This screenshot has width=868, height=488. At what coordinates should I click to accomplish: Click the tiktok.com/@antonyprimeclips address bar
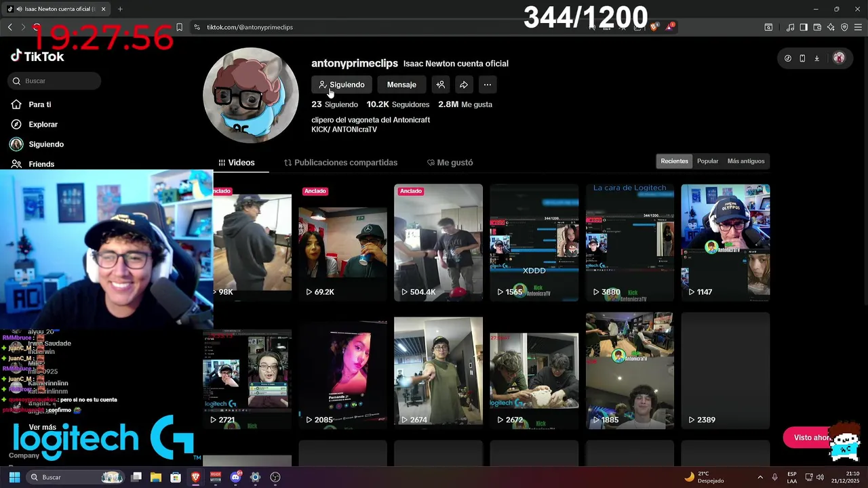tap(250, 27)
